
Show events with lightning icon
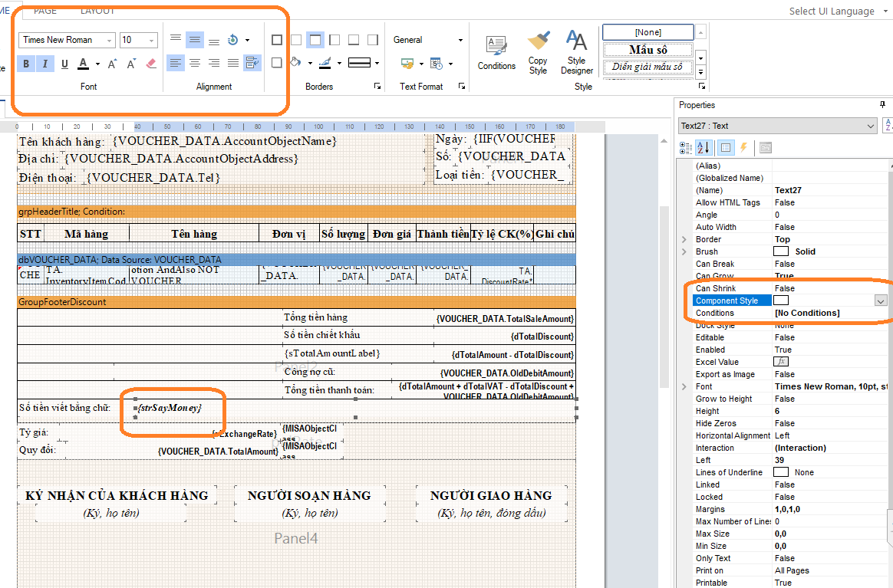point(744,148)
